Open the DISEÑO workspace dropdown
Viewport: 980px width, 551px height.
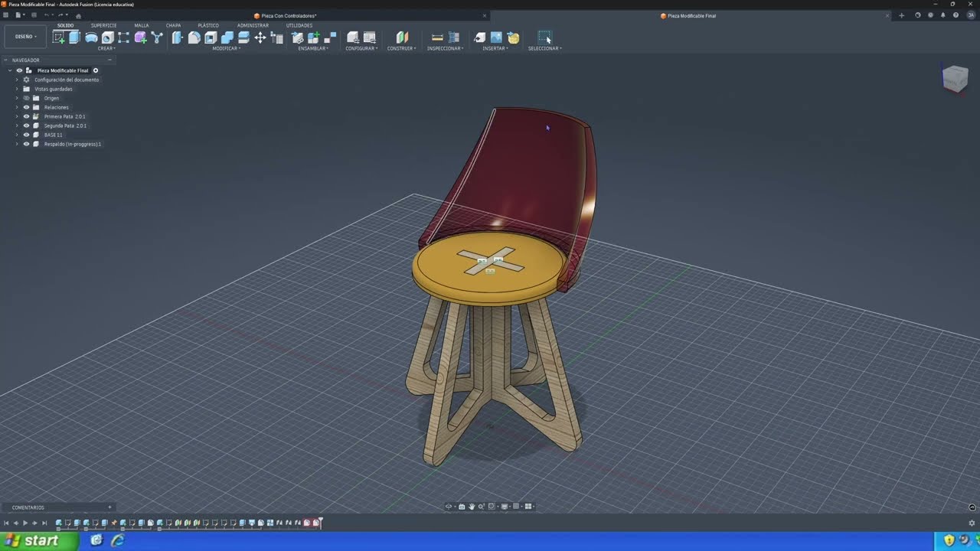[x=25, y=37]
